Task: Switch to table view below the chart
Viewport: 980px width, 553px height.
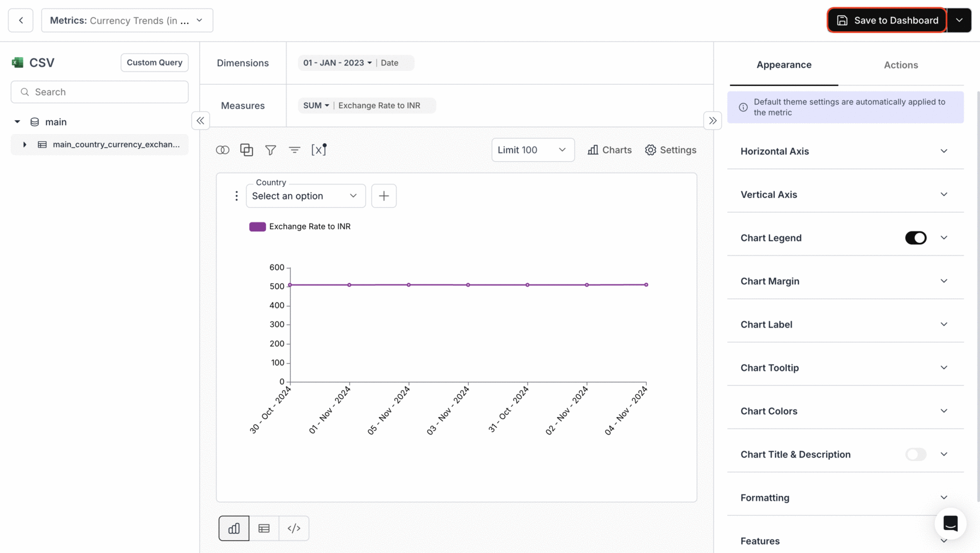Action: 263,528
